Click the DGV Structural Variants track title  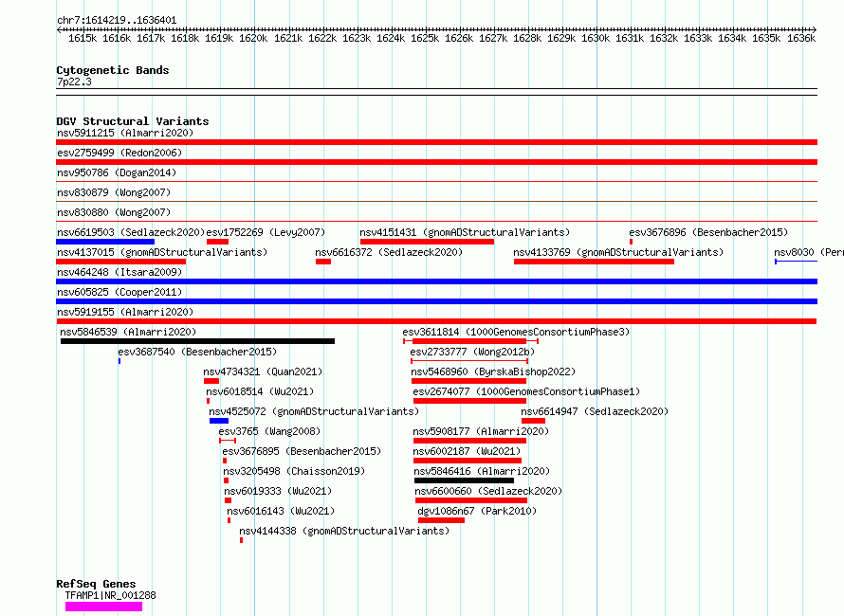pyautogui.click(x=133, y=121)
